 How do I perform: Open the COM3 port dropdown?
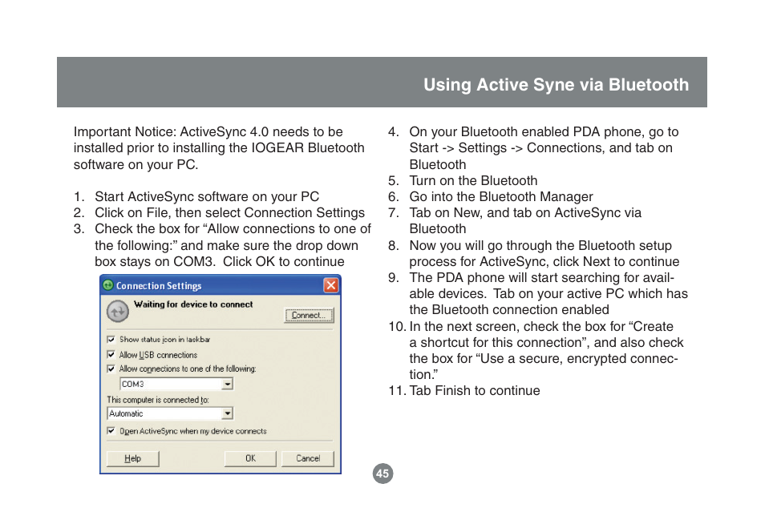[229, 384]
